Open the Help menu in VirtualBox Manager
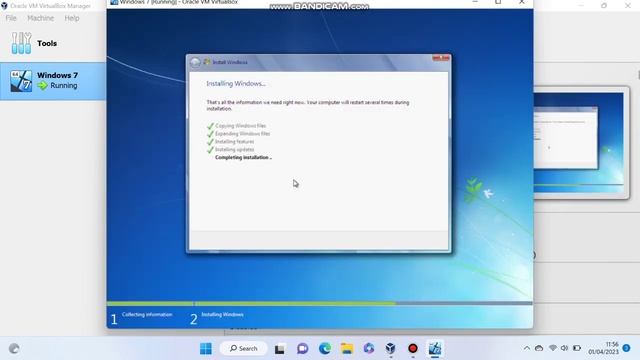 click(x=72, y=18)
